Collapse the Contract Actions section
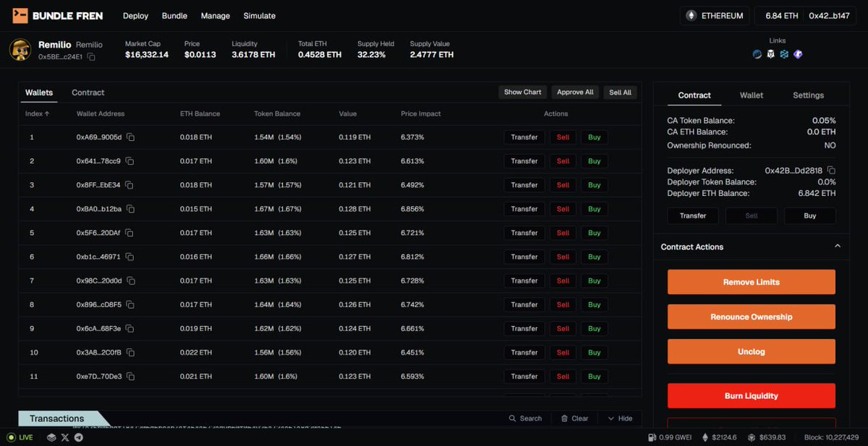Screen dimensions: 868x446 (838, 246)
